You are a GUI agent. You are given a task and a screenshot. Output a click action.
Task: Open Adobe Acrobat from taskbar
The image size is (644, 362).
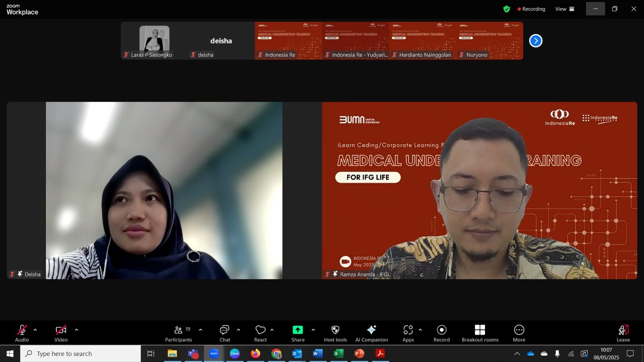point(380,354)
